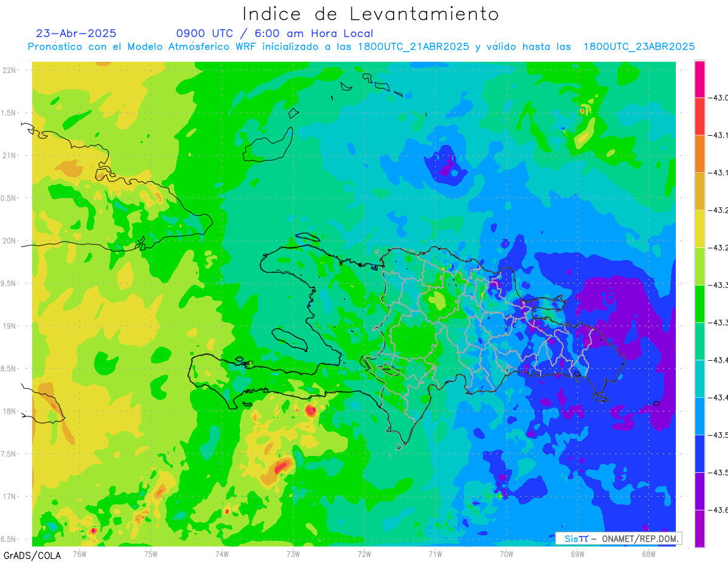The image size is (728, 562).
Task: Click the "6.5N" latitude label
Action: (9, 539)
